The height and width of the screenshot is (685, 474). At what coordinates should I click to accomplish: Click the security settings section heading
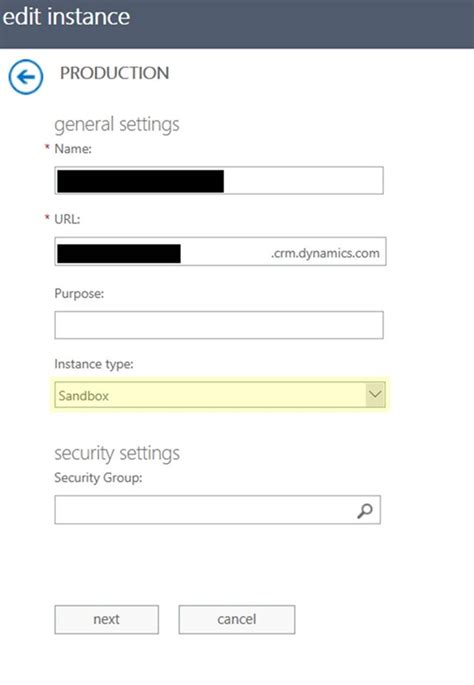click(x=117, y=453)
